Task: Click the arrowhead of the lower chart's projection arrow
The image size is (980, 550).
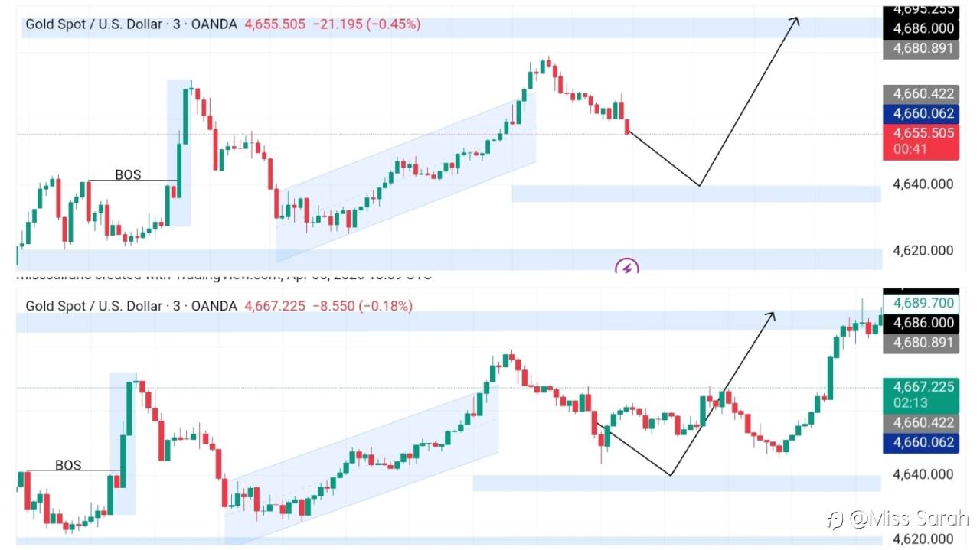Action: pos(772,314)
